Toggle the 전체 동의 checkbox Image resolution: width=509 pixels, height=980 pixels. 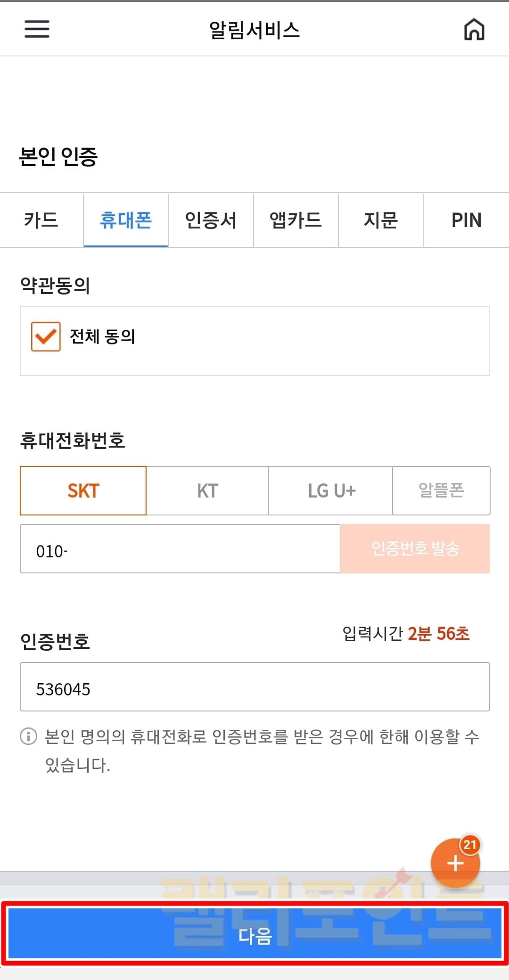click(46, 336)
